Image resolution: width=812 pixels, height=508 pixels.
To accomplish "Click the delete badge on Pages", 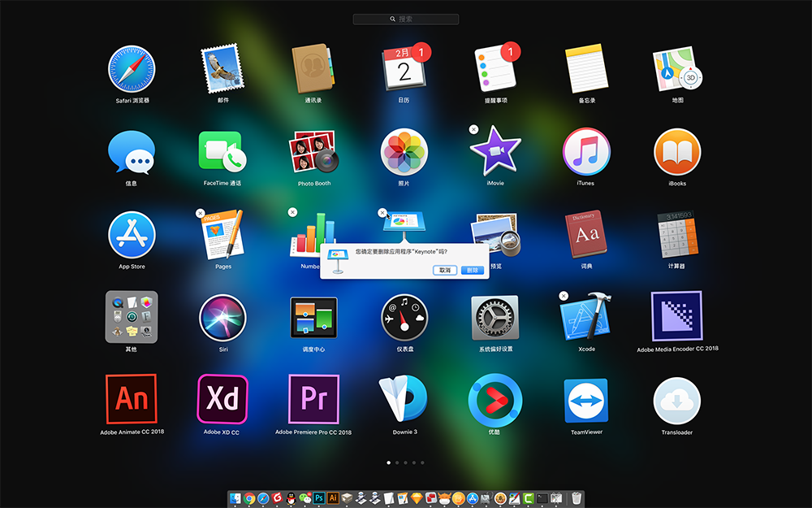I will tap(201, 213).
